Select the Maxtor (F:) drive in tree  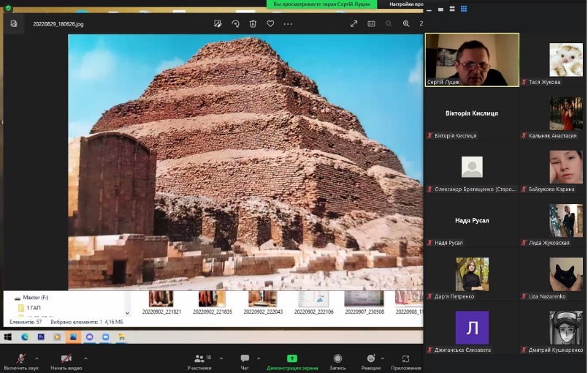click(x=32, y=298)
